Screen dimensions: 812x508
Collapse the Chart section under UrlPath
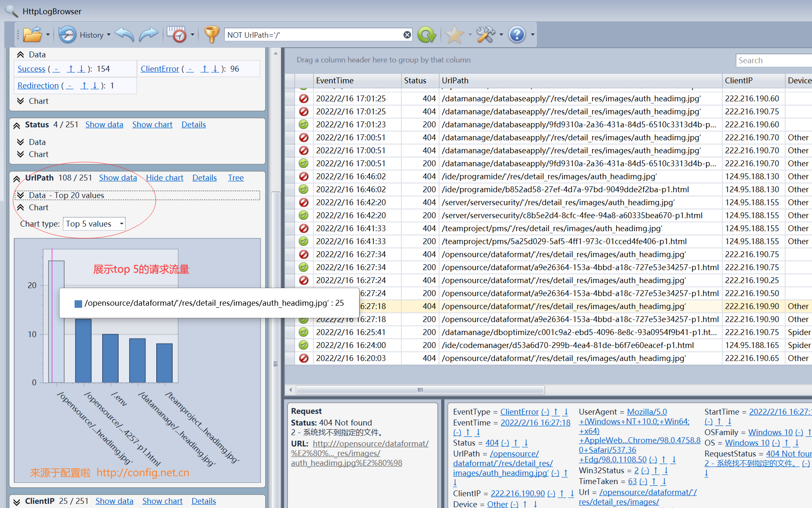tap(20, 208)
